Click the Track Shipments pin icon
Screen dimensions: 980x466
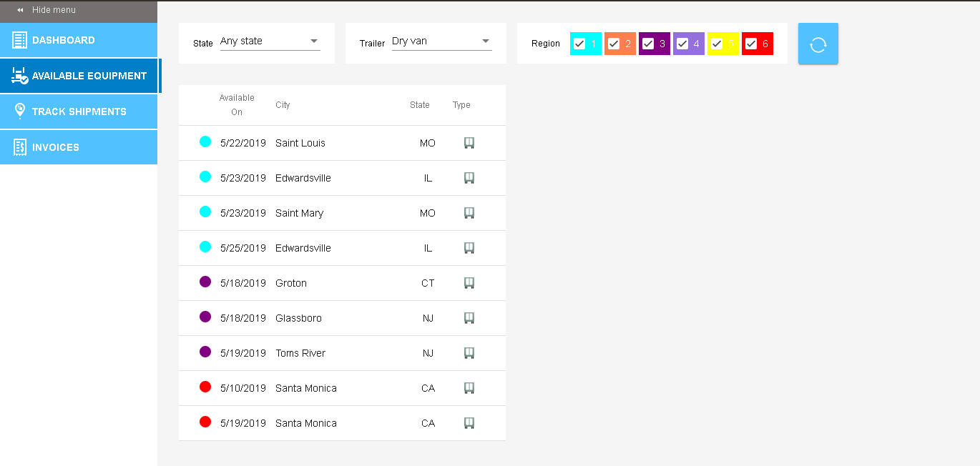coord(19,111)
